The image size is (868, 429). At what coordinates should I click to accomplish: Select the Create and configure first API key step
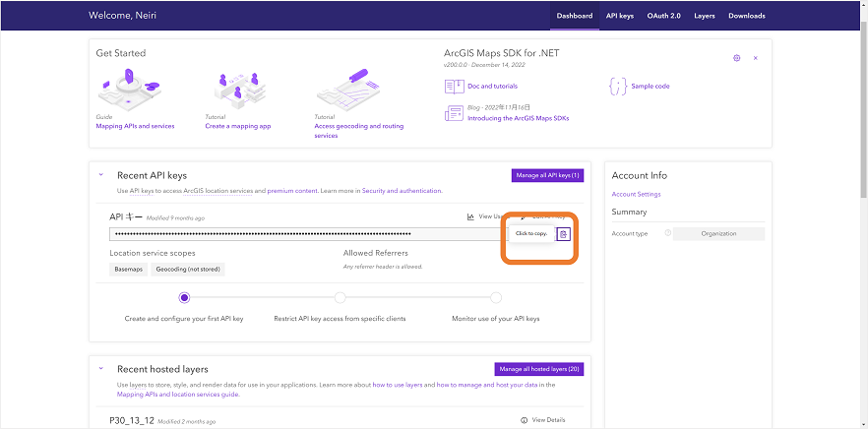click(x=184, y=298)
